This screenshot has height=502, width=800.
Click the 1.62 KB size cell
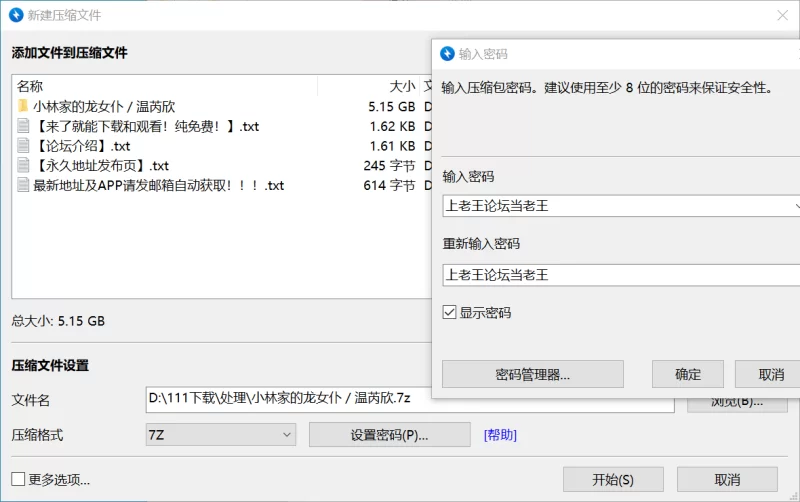[x=392, y=126]
